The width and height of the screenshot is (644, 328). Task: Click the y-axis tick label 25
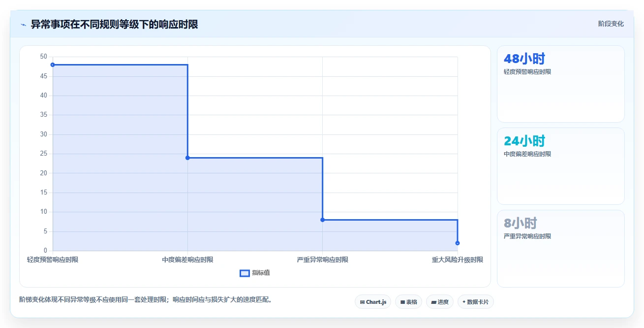(44, 154)
